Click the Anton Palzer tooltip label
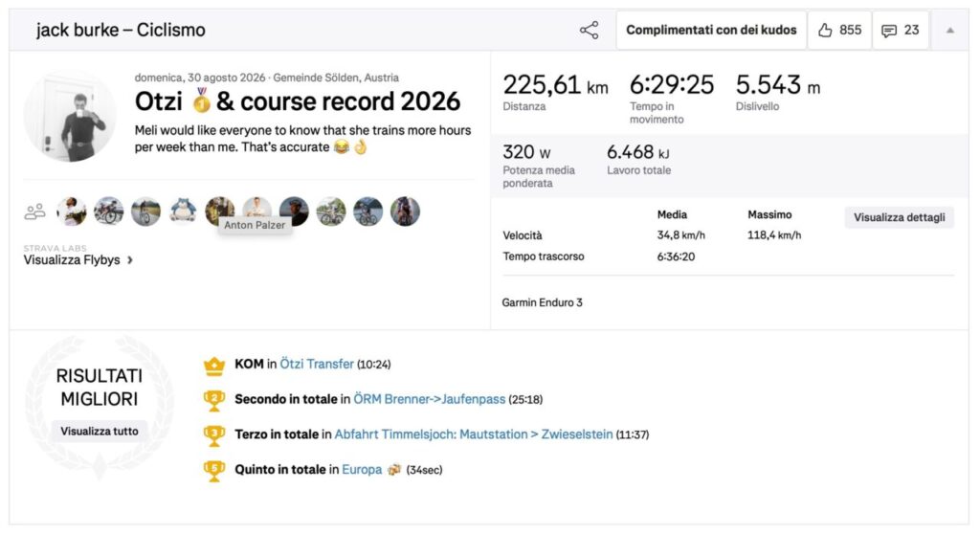Screen dimensions: 980x534 pos(255,225)
